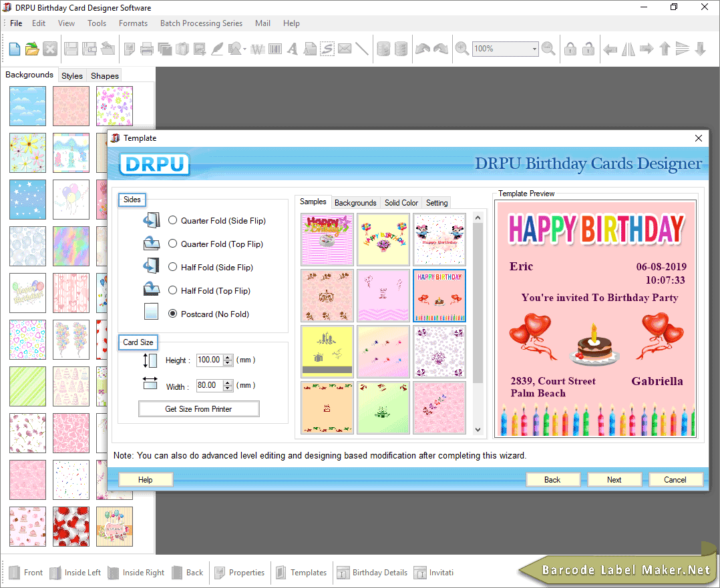Click the move up arrow icon
Screen dimensions: 720x588
(x=665, y=49)
